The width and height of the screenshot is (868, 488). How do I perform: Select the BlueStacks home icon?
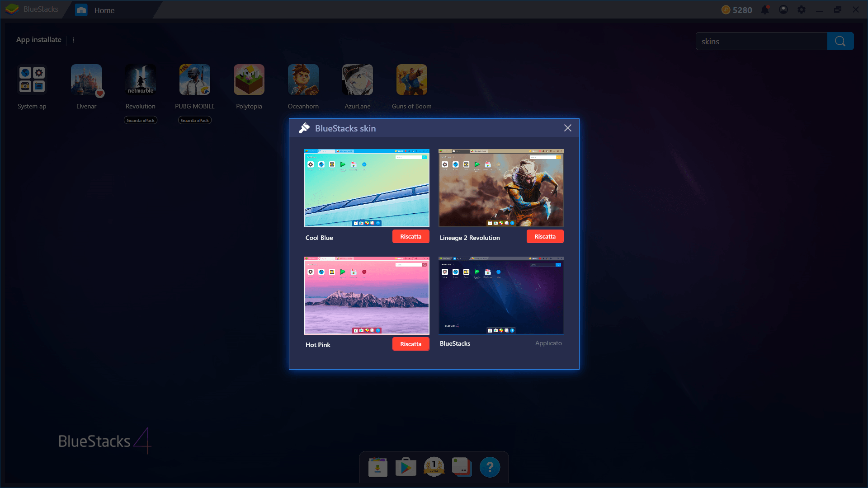81,10
